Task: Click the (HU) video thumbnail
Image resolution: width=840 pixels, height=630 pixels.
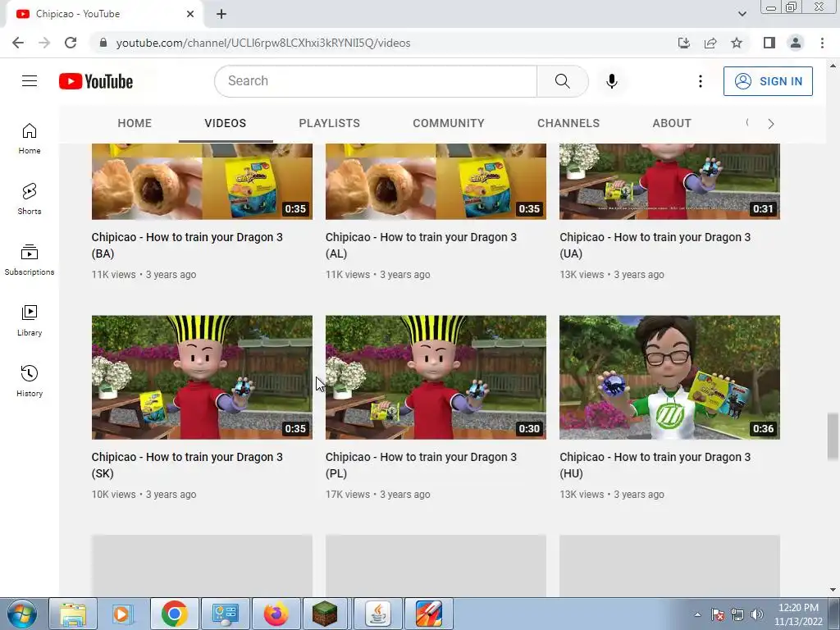Action: click(x=669, y=377)
